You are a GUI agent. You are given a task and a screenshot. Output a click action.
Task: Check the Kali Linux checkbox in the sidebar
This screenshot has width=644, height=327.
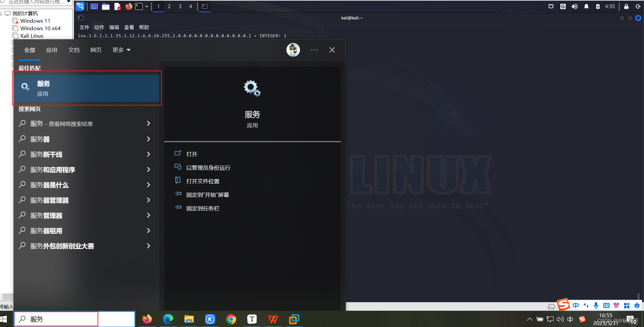pos(16,36)
